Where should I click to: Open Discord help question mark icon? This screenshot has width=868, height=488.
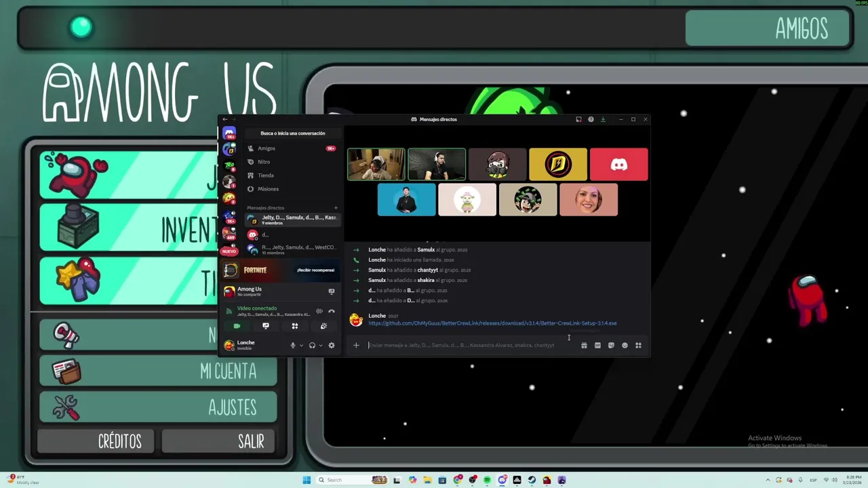click(591, 119)
